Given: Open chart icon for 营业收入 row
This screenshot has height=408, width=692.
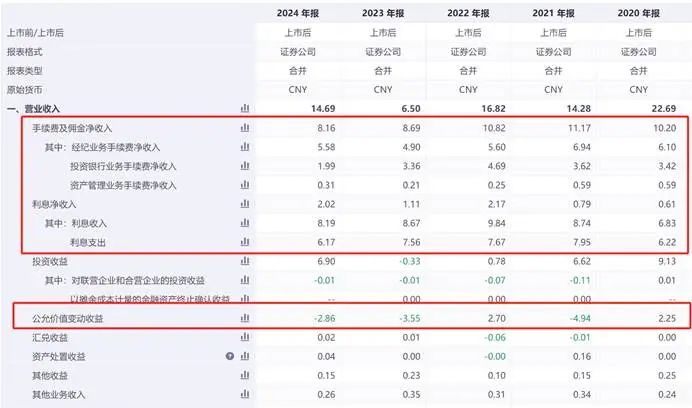Looking at the screenshot, I should tap(245, 109).
